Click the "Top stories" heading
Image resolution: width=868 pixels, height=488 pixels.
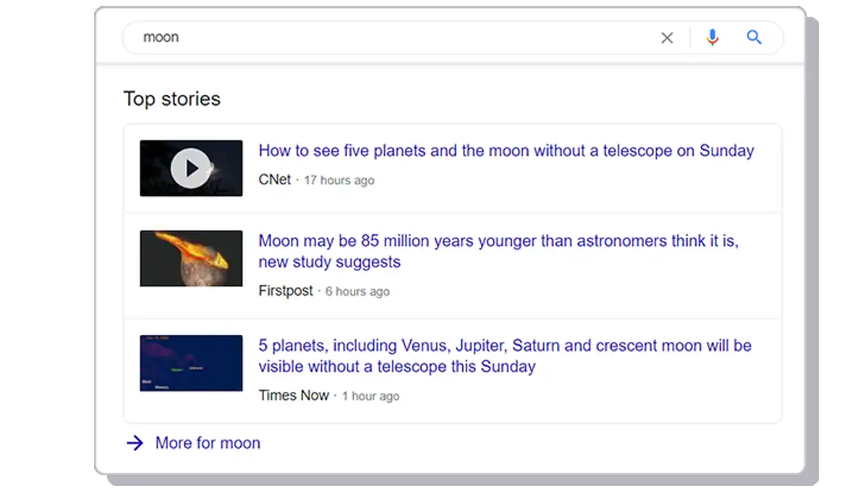point(171,99)
